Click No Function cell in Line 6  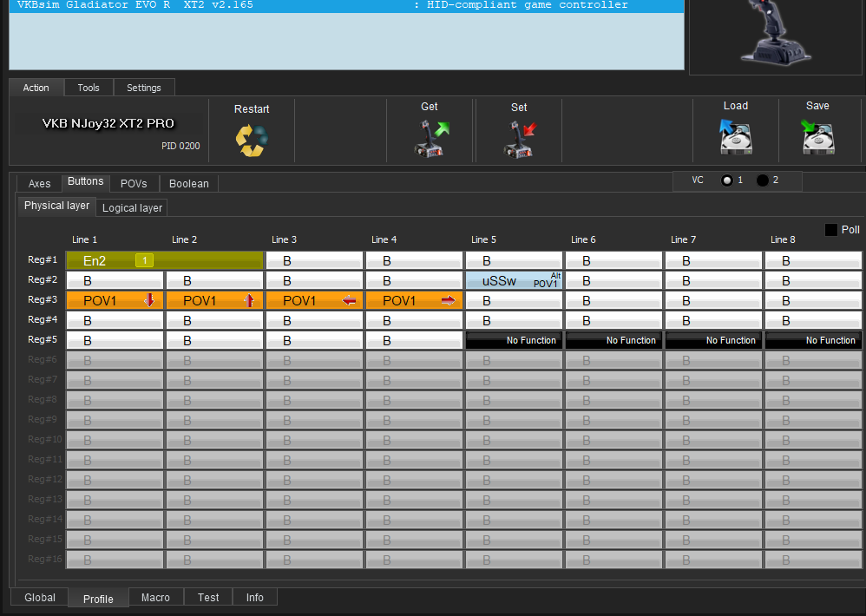click(613, 340)
